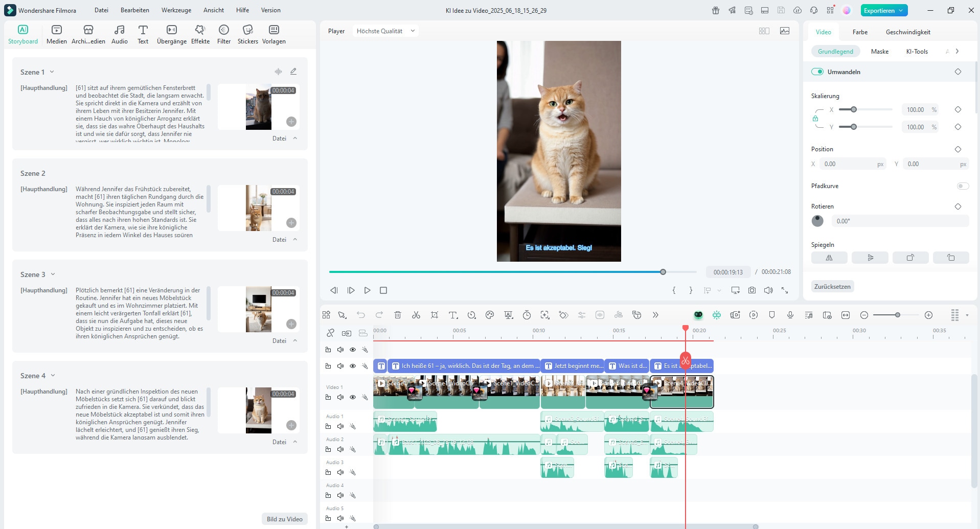
Task: Select the Maske sub-tab
Action: (880, 51)
